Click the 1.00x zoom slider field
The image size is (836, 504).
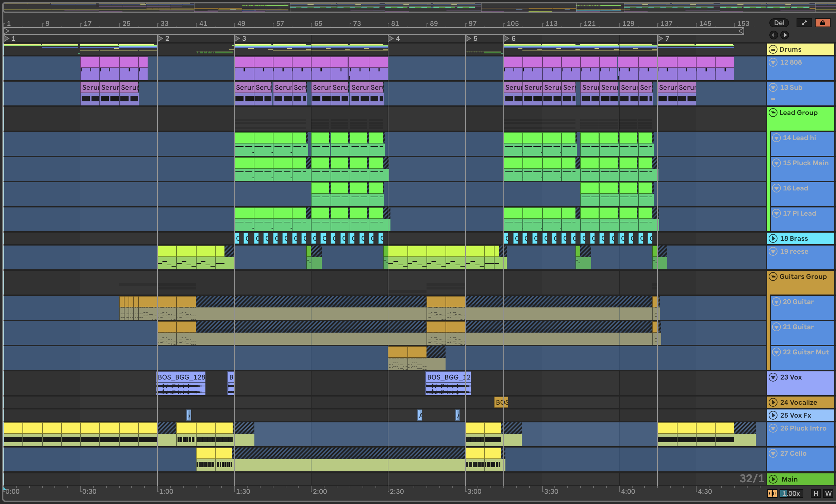(x=791, y=493)
